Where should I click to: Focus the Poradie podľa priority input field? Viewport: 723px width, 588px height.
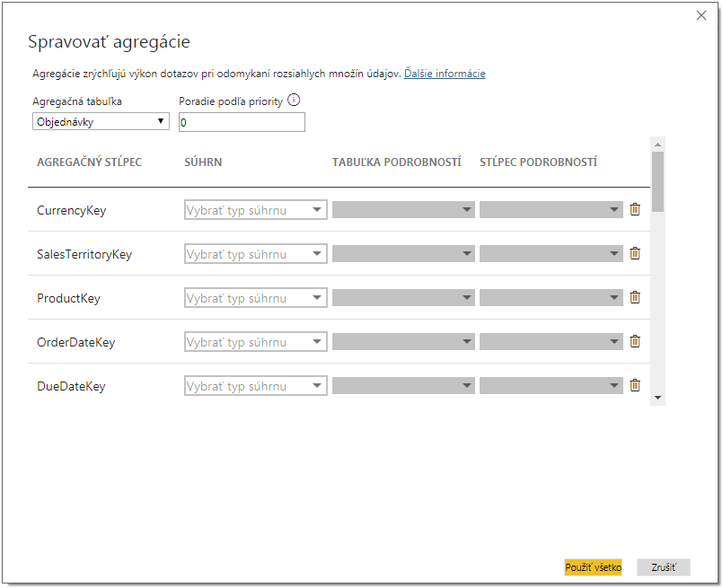pos(242,122)
